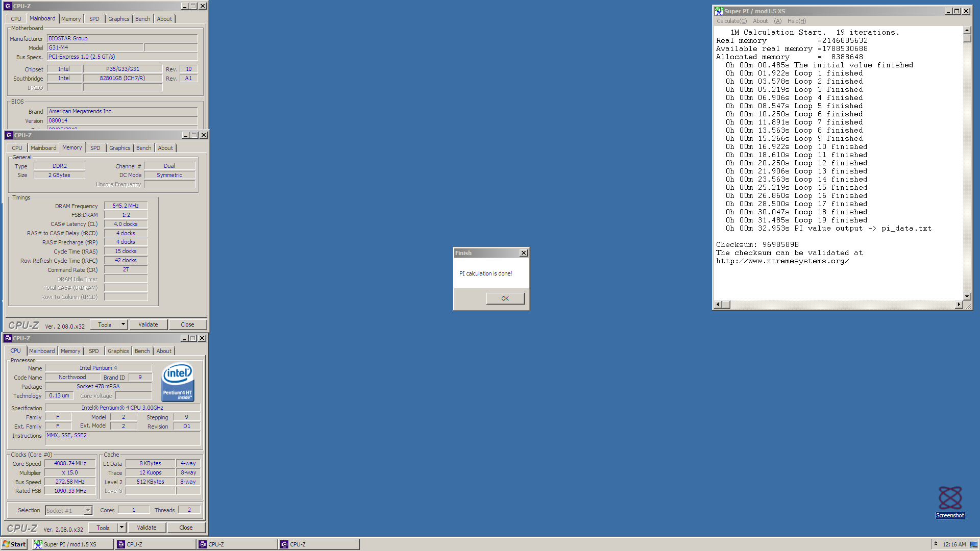Switch to the third CPU-Z taskbar button
The height and width of the screenshot is (551, 980).
point(319,544)
